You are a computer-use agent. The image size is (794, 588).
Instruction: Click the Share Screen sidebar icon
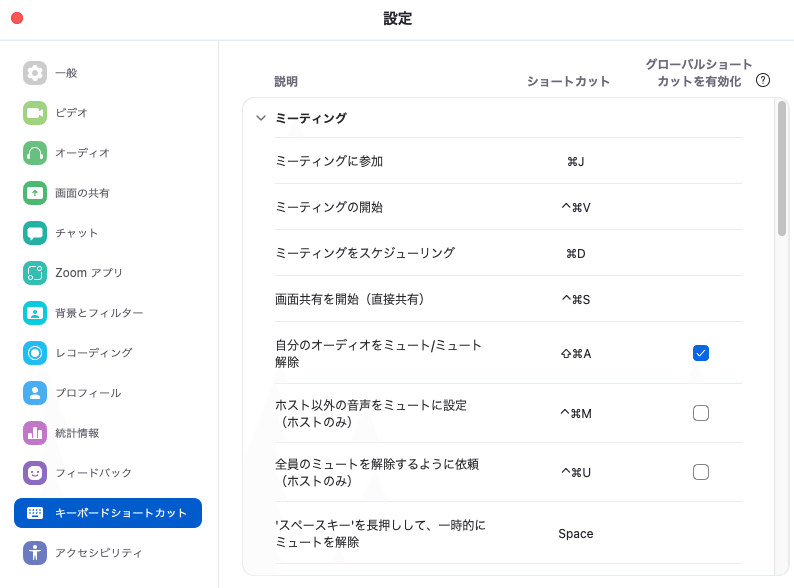[x=35, y=193]
